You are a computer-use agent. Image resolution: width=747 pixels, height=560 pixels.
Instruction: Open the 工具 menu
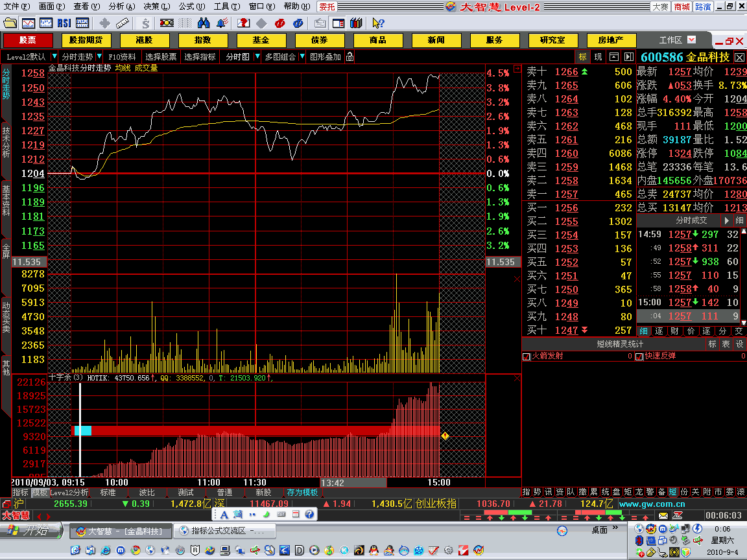coord(227,6)
